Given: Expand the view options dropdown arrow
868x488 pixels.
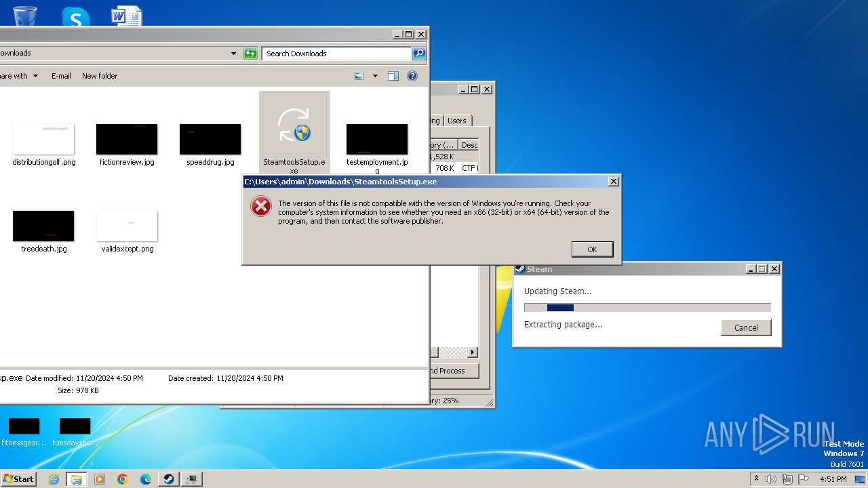Looking at the screenshot, I should click(x=375, y=76).
